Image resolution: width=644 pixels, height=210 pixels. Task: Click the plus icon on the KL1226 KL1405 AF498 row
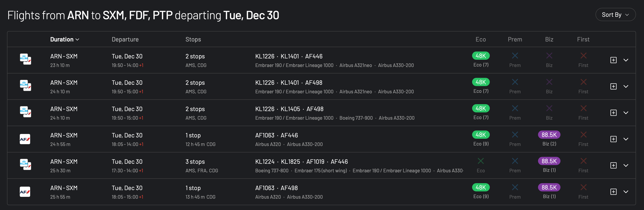pos(613,113)
